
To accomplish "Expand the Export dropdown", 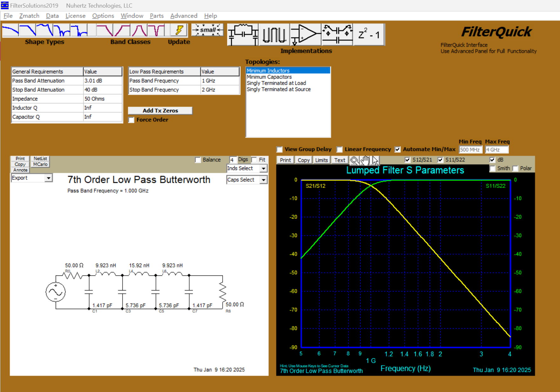I will [x=48, y=178].
